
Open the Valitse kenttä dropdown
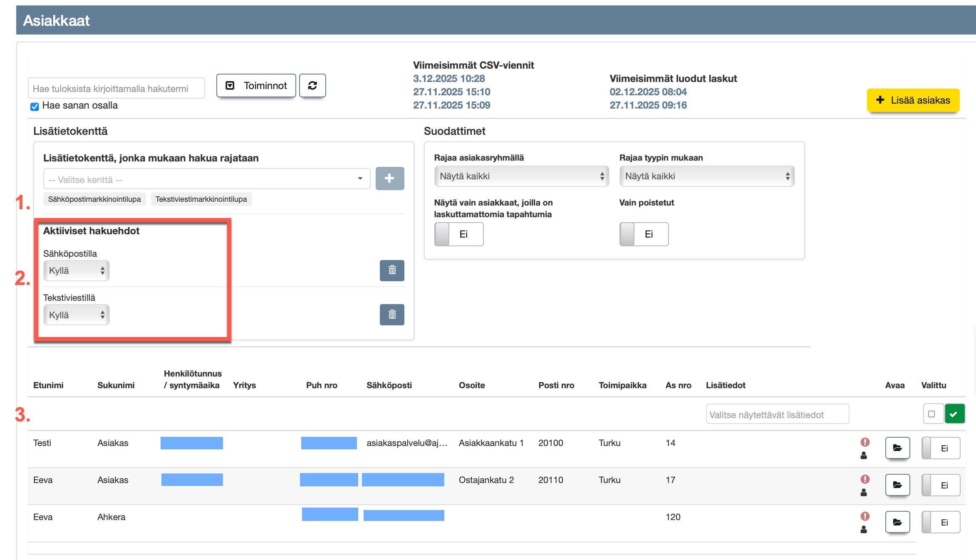click(206, 179)
